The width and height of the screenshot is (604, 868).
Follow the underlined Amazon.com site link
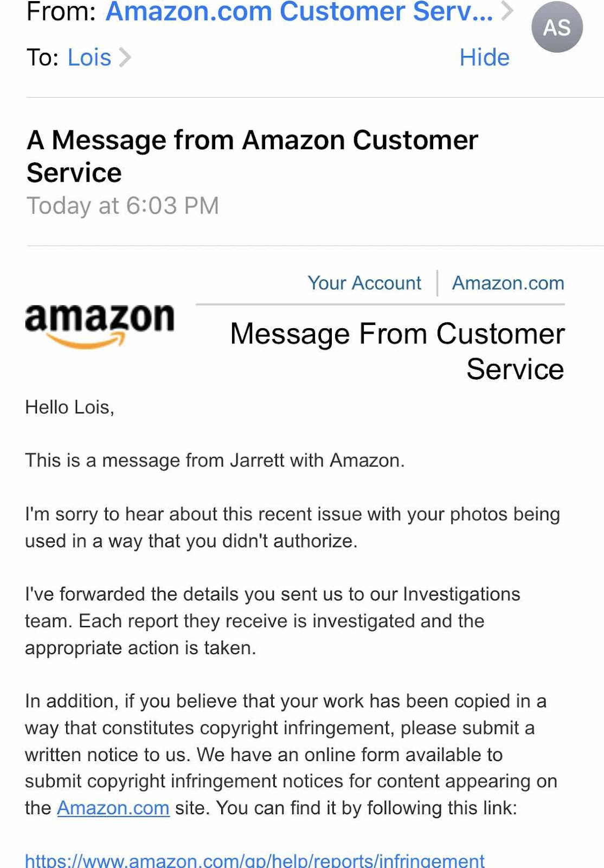coord(113,808)
